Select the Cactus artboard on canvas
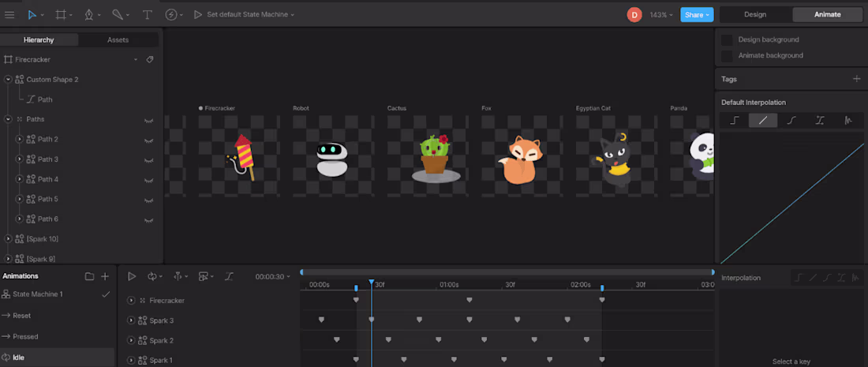Screen dimensions: 868x367 (428, 155)
